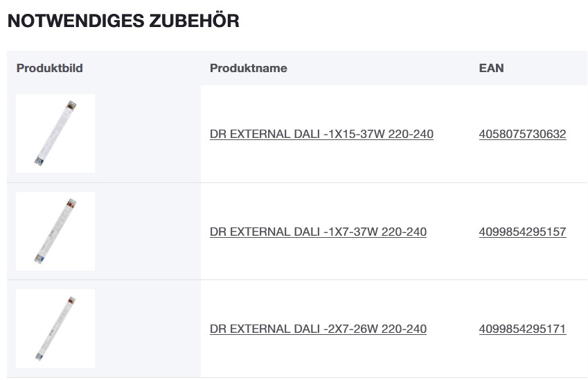Open DR EXTERNAL DALI -2X7-26W 220-240 link
The height and width of the screenshot is (380, 588).
[318, 329]
